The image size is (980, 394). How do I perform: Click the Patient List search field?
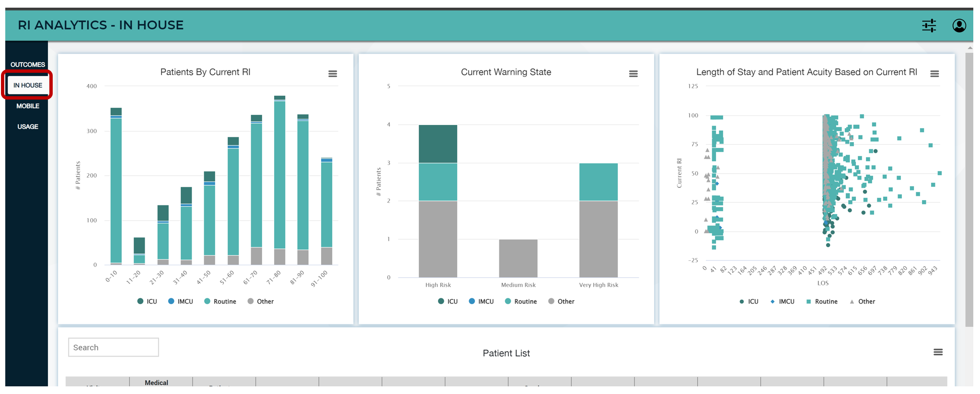(114, 348)
